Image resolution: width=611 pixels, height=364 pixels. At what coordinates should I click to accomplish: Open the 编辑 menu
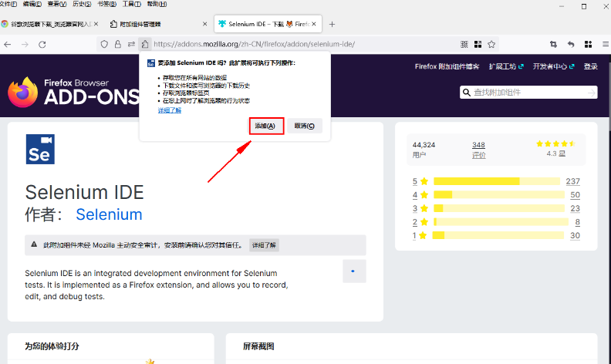pyautogui.click(x=32, y=4)
